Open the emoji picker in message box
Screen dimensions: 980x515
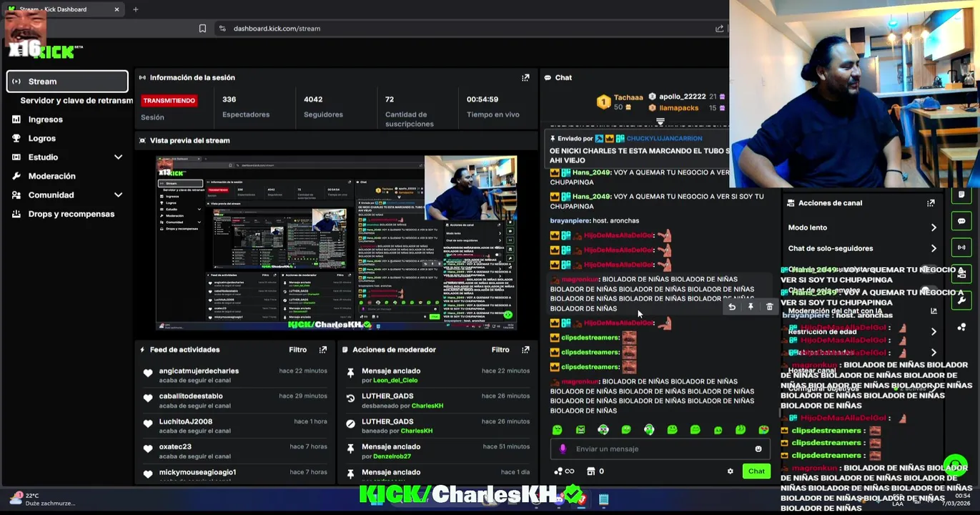(758, 449)
